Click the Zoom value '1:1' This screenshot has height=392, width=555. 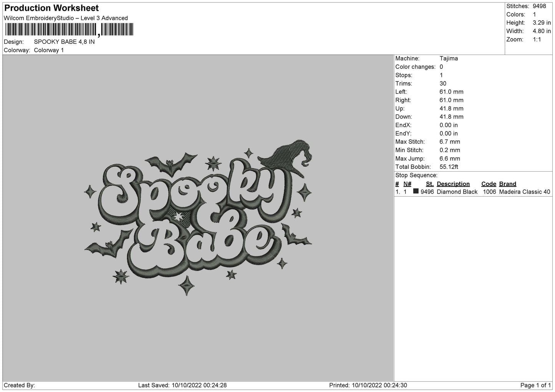537,40
